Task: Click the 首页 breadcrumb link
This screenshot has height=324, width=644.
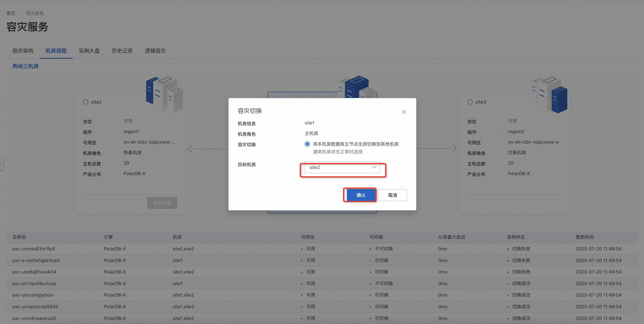Action: pos(11,13)
